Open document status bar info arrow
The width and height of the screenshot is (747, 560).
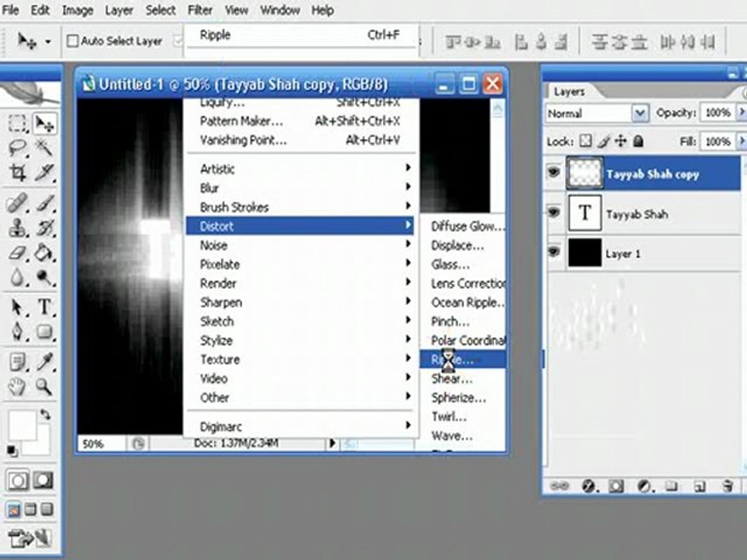332,443
